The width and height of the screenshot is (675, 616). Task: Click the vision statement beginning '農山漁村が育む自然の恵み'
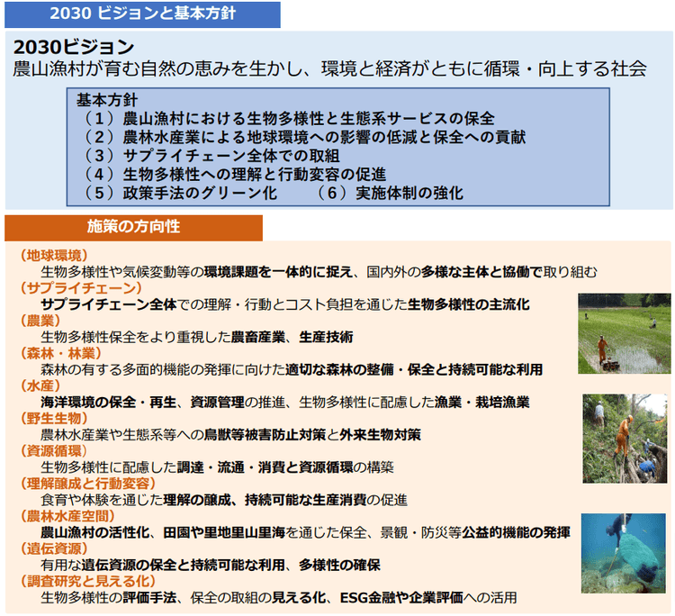tap(329, 69)
